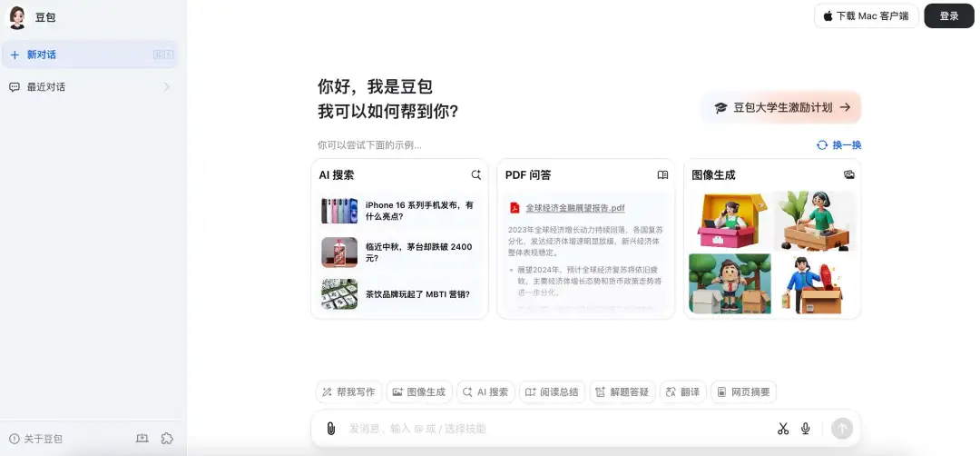Start a 新对话 (new chat)
This screenshot has height=456, width=980.
point(89,55)
